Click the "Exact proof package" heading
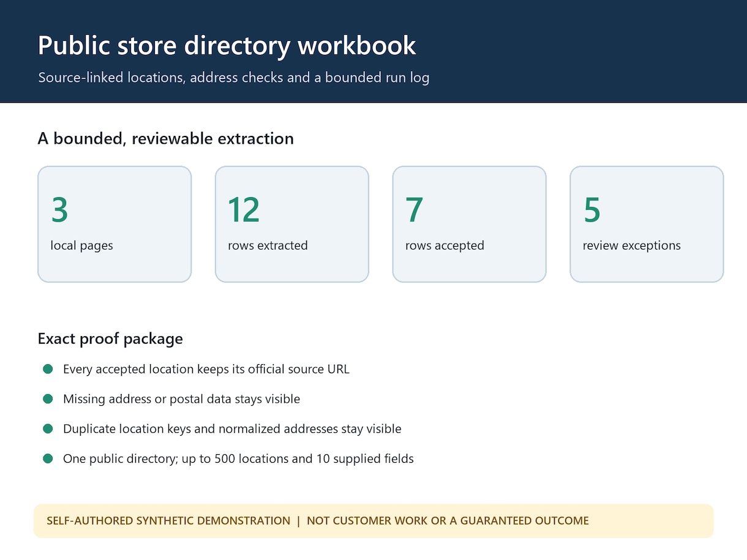Viewport: 747px width, 560px height. click(x=110, y=338)
